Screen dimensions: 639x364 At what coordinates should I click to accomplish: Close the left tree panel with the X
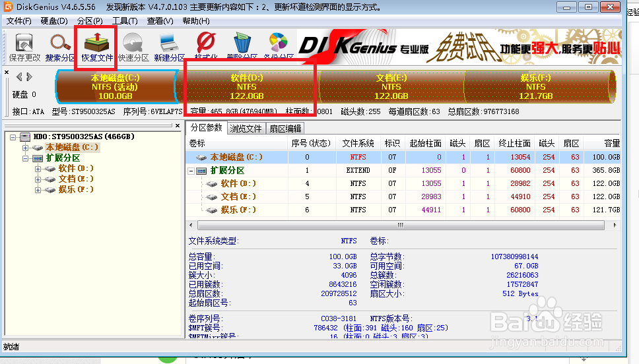(x=178, y=126)
